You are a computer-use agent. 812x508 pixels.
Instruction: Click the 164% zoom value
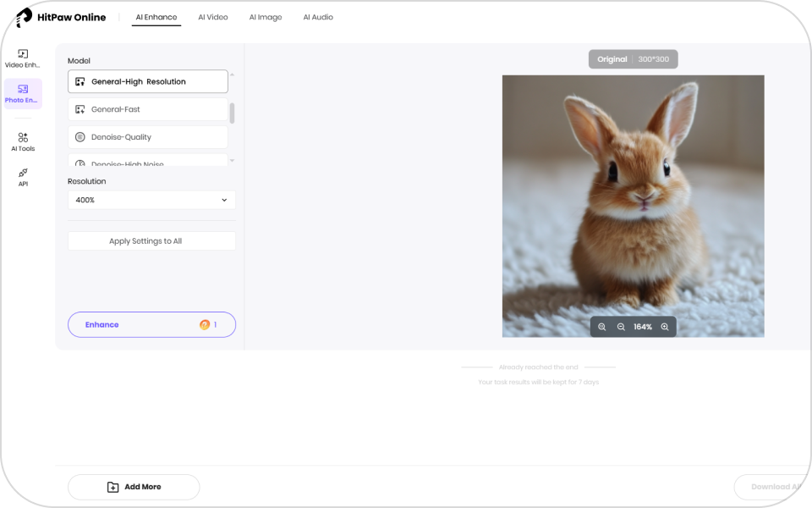[x=643, y=327]
